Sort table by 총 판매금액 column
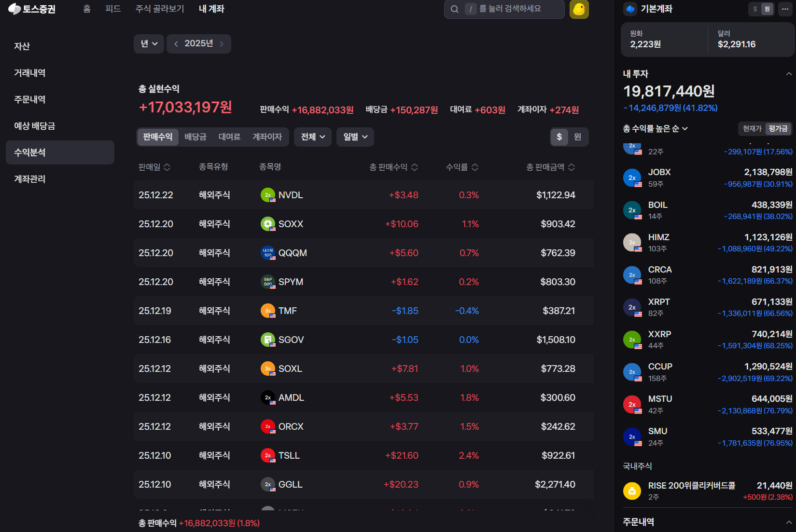The image size is (796, 532). [550, 167]
